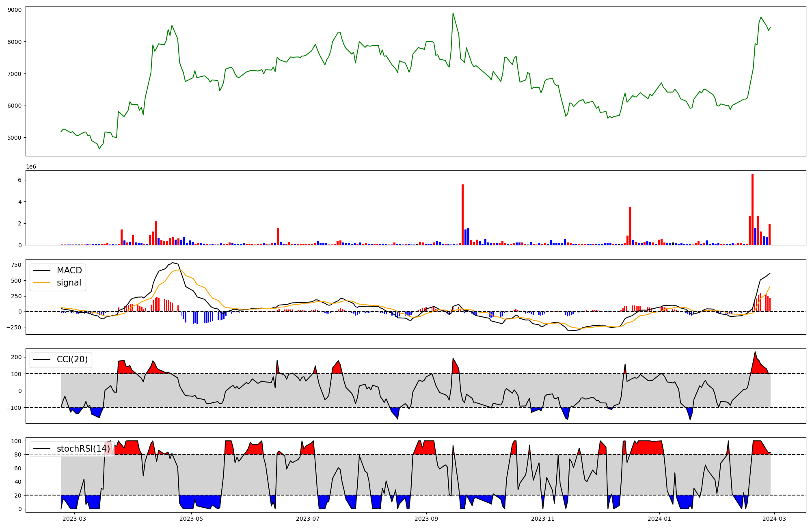Click the September 2023 price peak near 8900
The height and width of the screenshot is (528, 812).
click(x=453, y=13)
